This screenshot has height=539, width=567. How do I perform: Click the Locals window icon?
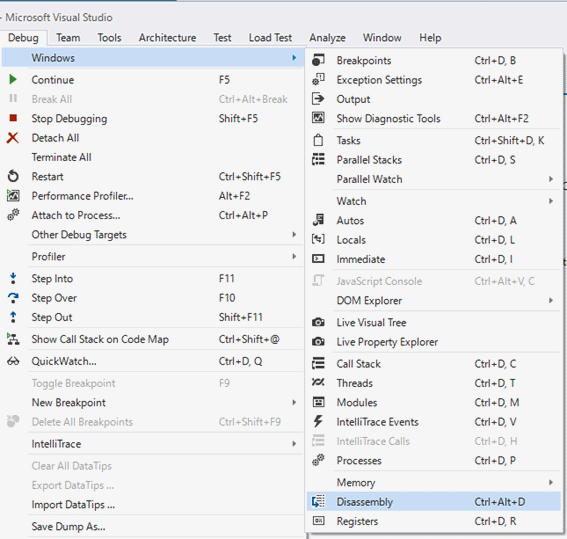click(x=318, y=239)
